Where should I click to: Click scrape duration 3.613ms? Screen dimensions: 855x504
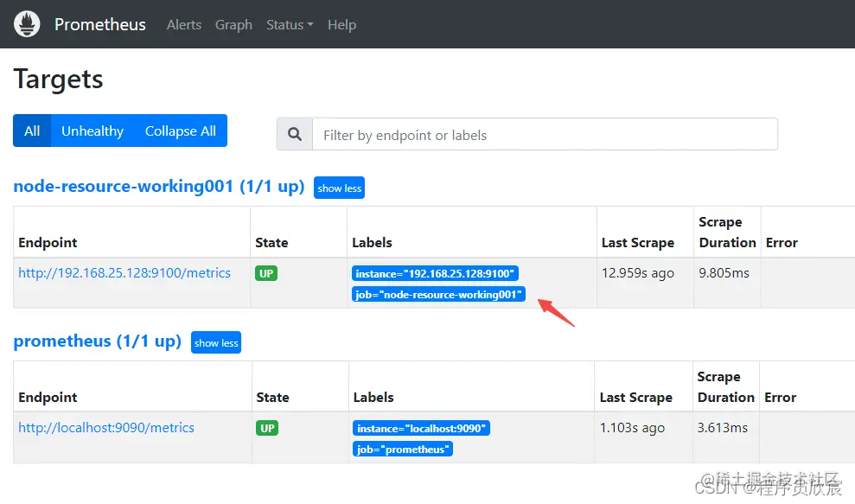coord(722,428)
